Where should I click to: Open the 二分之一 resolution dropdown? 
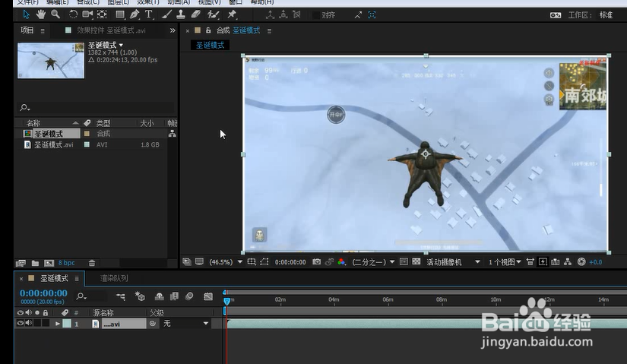pyautogui.click(x=373, y=262)
